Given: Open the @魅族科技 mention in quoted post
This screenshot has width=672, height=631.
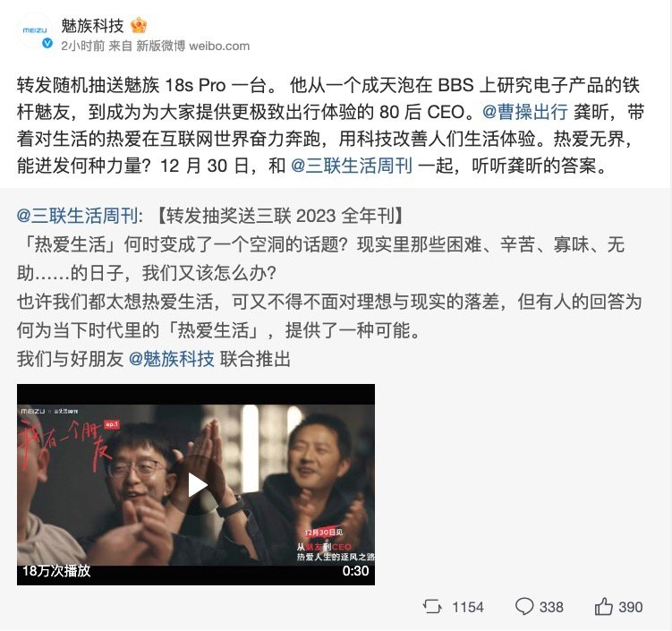Looking at the screenshot, I should tap(171, 359).
